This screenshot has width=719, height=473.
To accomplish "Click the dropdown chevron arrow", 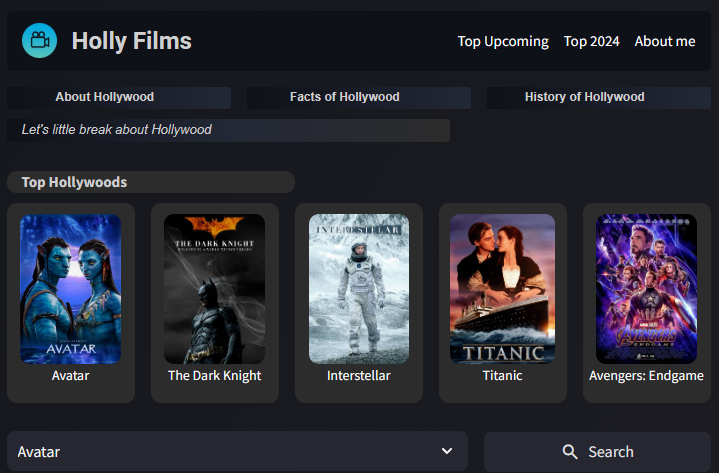I will (x=447, y=452).
